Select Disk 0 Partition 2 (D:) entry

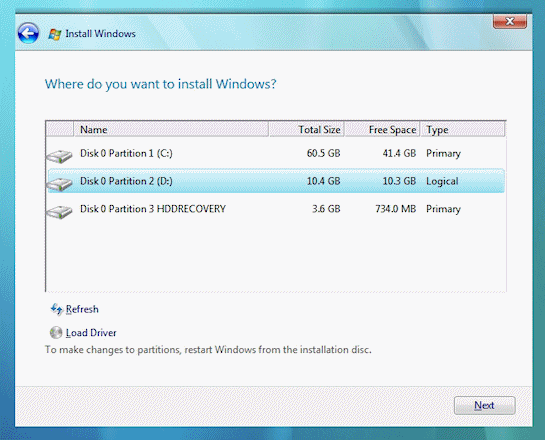click(276, 181)
